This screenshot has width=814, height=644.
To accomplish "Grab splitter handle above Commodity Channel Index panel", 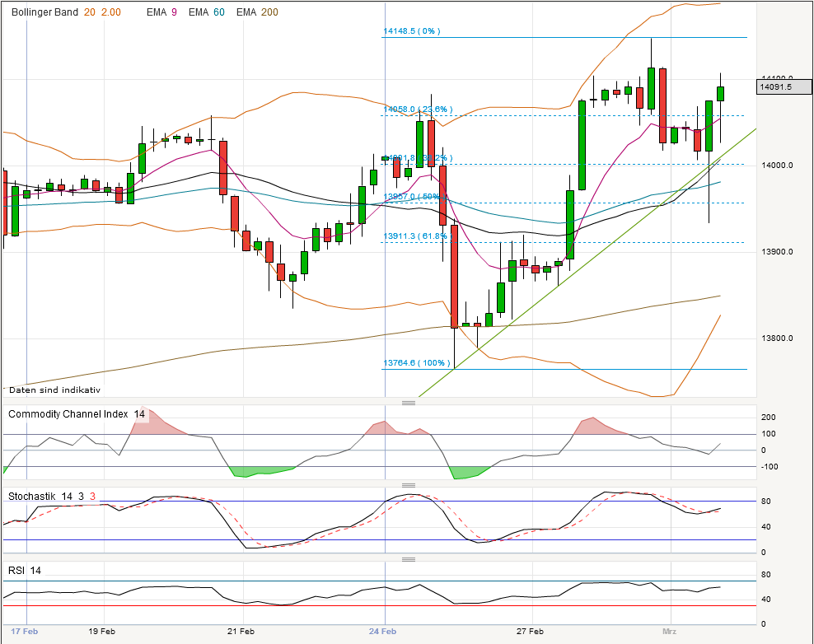I will tap(409, 403).
